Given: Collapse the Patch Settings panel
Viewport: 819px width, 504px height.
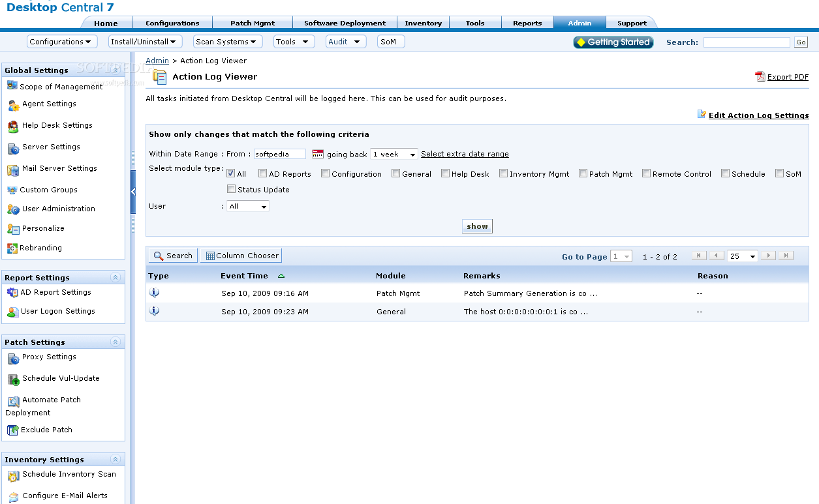Looking at the screenshot, I should (116, 342).
